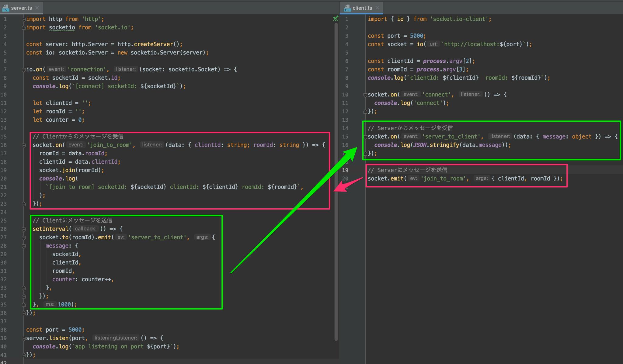Click 'socket.io-client' import string in client.ts
This screenshot has height=364, width=623.
[x=459, y=19]
